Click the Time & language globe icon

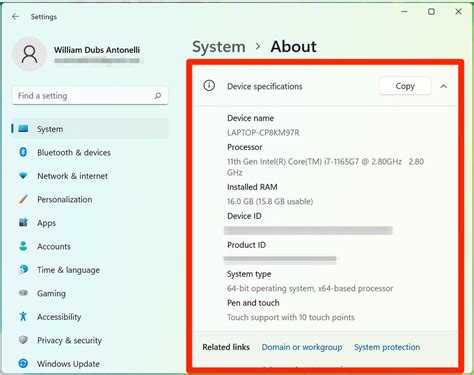coord(23,269)
